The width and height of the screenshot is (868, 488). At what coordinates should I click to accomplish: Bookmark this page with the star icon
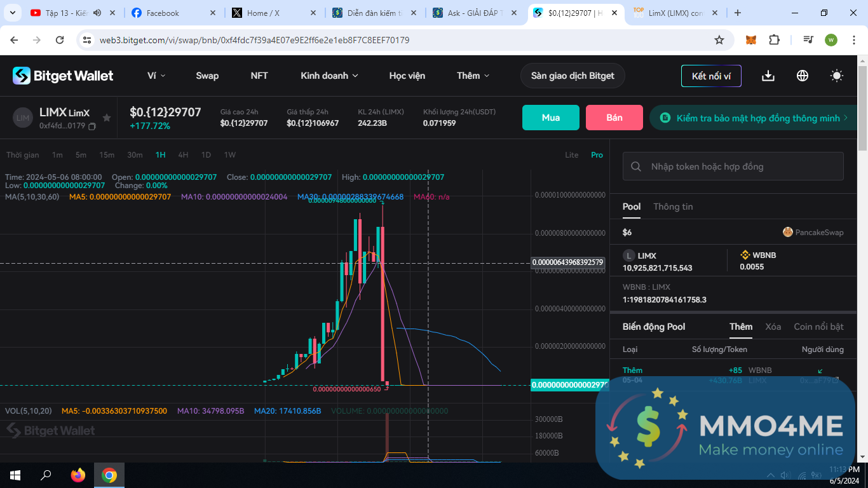pyautogui.click(x=719, y=40)
